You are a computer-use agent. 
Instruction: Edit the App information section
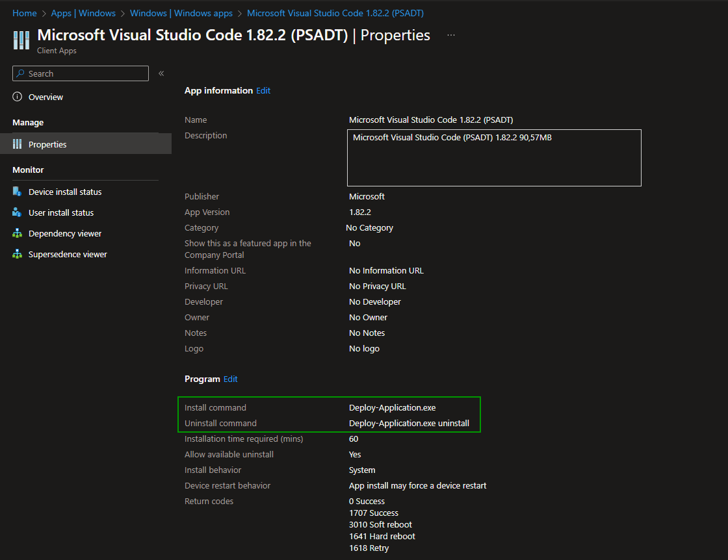pos(263,91)
